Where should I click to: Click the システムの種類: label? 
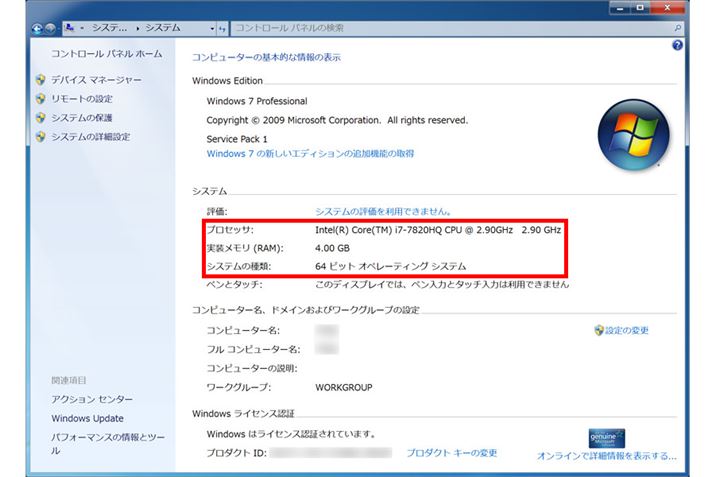click(x=239, y=266)
